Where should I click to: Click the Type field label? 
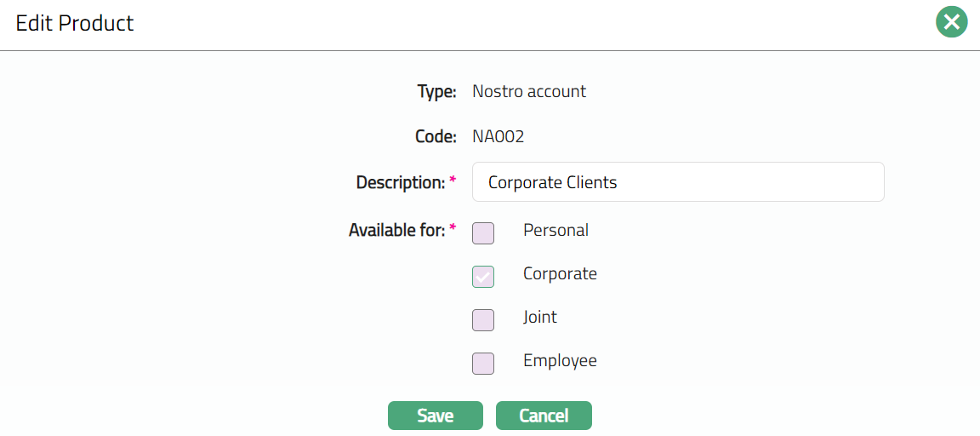coord(436,92)
